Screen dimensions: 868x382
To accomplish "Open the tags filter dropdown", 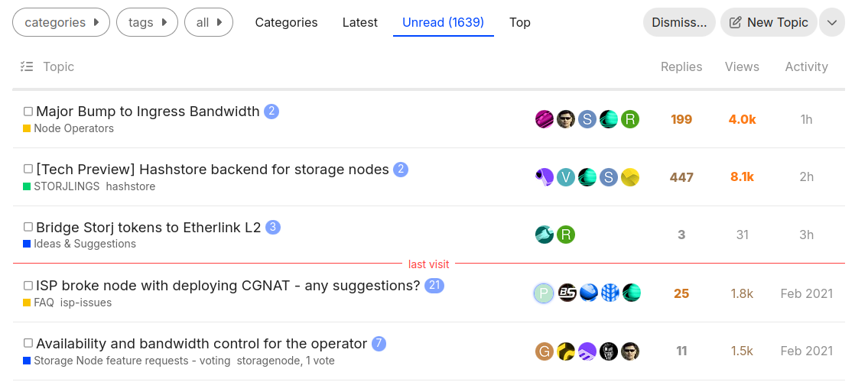I will pyautogui.click(x=147, y=23).
